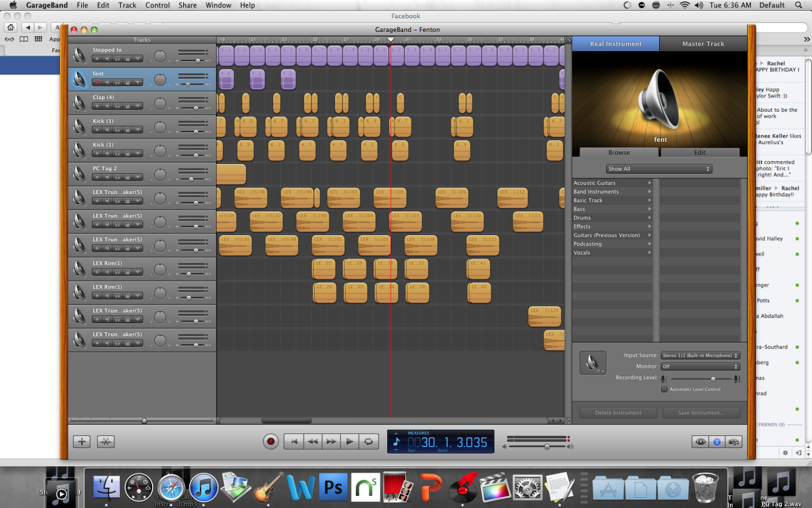Image resolution: width=812 pixels, height=508 pixels.
Task: Play the song from the playhead
Action: coord(350,441)
